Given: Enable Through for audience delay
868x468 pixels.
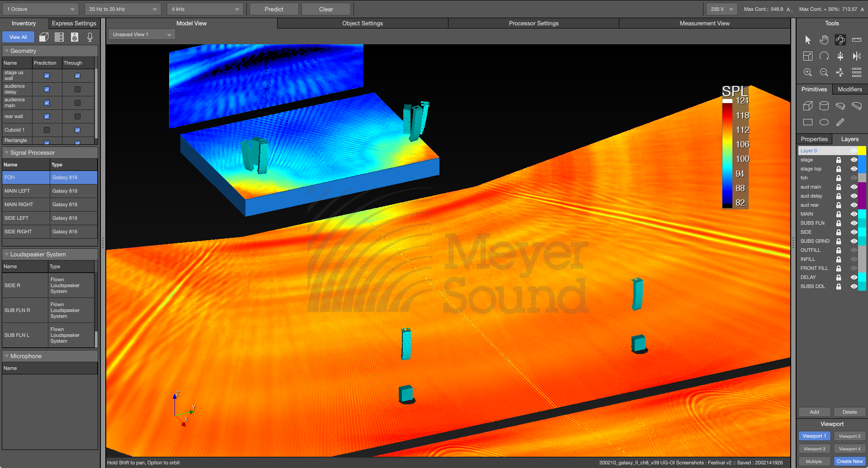Looking at the screenshot, I should (77, 89).
